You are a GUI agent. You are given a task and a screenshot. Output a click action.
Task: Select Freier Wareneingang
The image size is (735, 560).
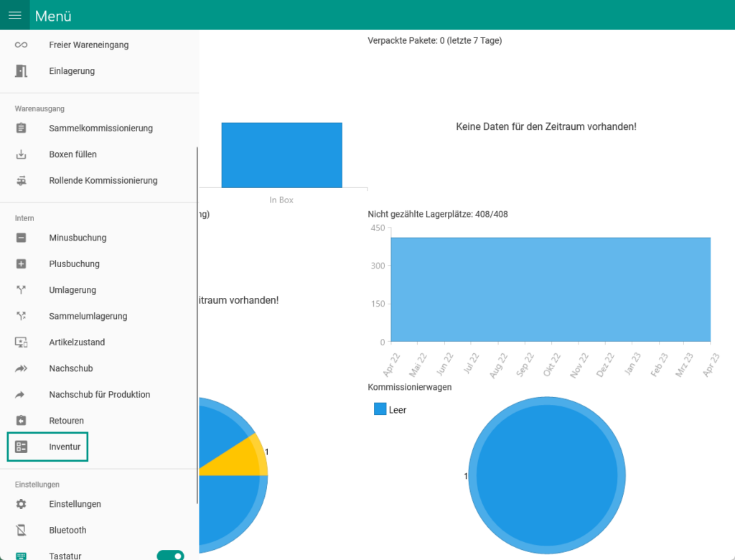(x=88, y=45)
